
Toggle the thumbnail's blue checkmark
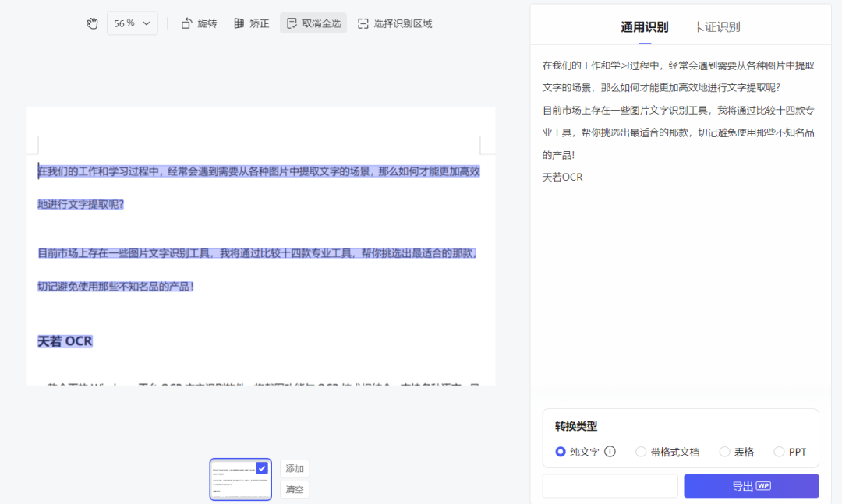[x=261, y=468]
